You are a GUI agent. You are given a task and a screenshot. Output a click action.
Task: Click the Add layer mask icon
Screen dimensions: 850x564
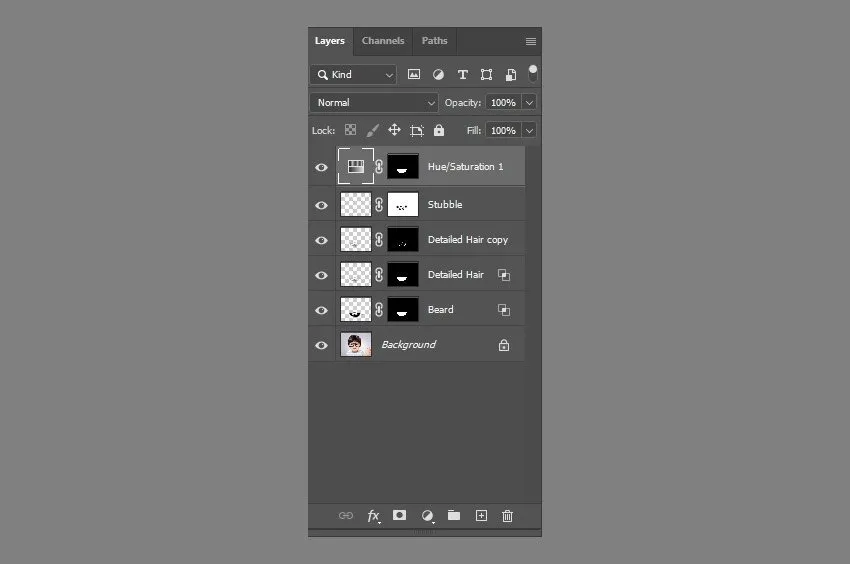[400, 515]
